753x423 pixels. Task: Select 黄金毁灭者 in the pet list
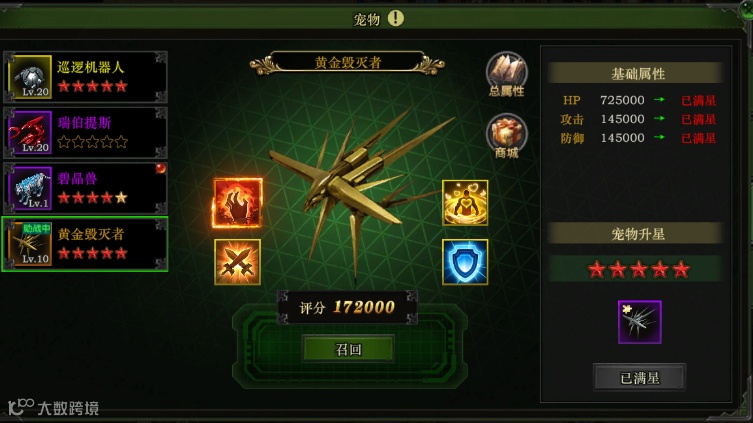tap(85, 244)
